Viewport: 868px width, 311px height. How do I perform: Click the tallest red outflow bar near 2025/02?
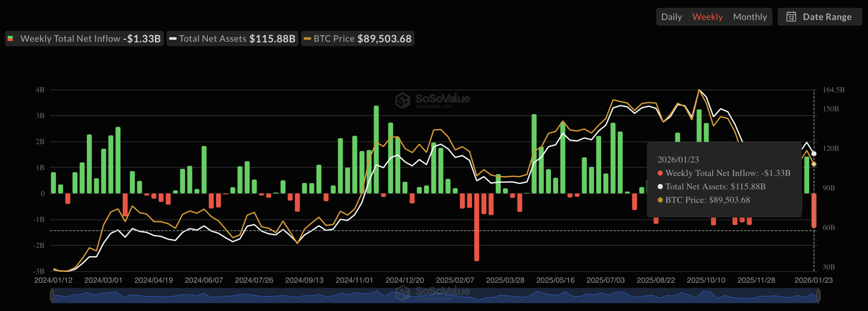click(x=476, y=228)
